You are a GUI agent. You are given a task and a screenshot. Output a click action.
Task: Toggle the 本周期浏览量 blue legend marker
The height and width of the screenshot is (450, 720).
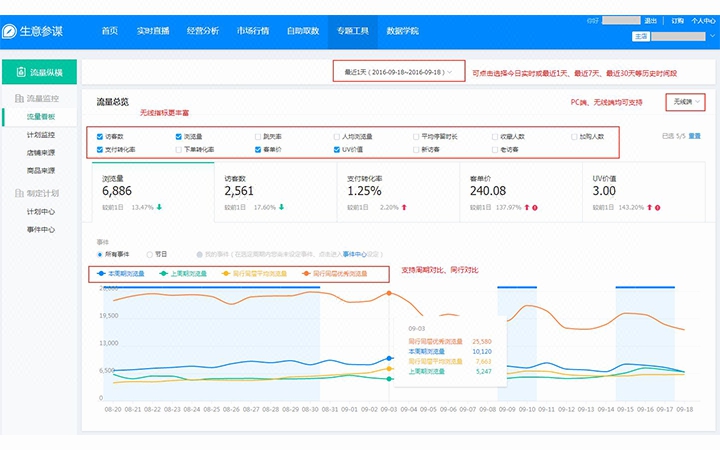(x=101, y=274)
